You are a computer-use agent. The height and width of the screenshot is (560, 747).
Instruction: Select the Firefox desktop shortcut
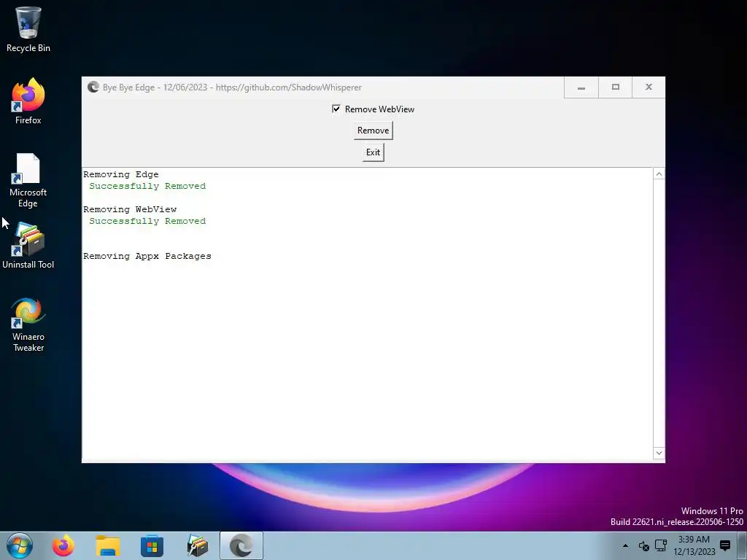(x=28, y=101)
